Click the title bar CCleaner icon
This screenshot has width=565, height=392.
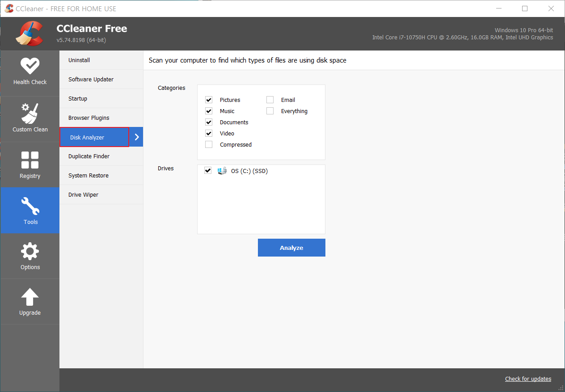(9, 8)
